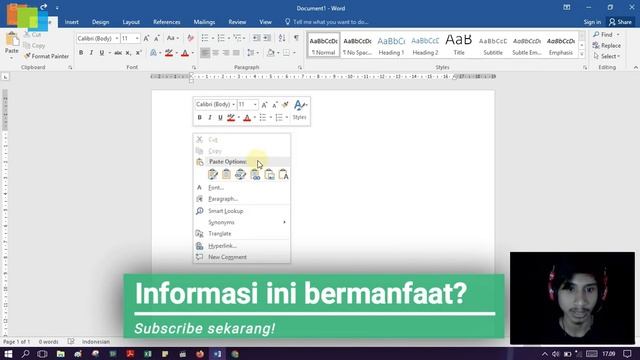Center text using the ribbon alignment icon
640x360 pixels.
tap(216, 53)
